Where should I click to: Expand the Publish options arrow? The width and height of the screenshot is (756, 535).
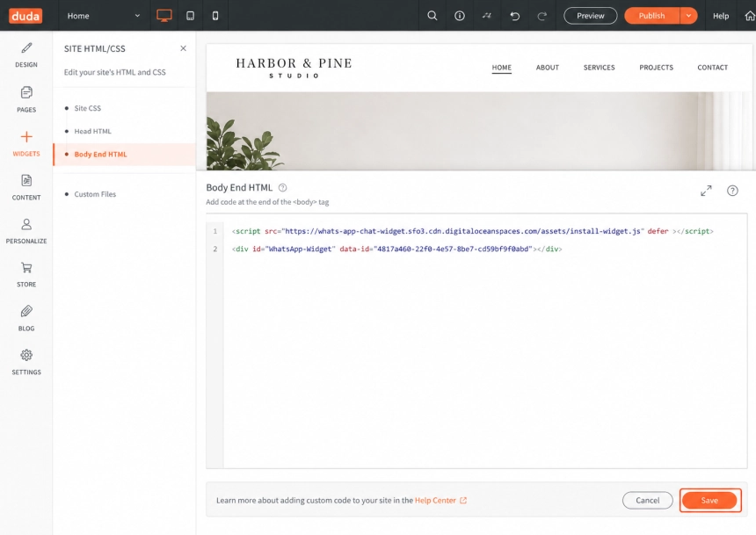point(688,16)
